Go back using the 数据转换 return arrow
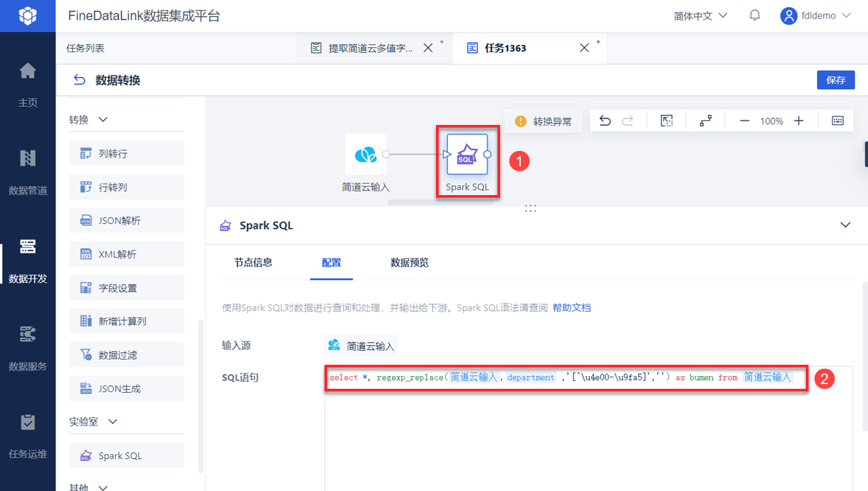Screen dimensions: 868x491 [79, 80]
